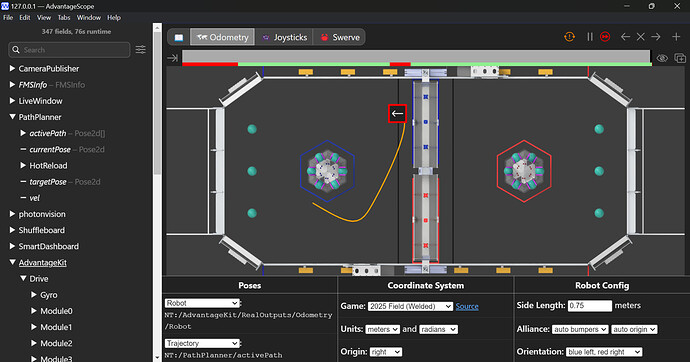Toggle timeline visibility eye icon
Screen dimensions: 690x362
[662, 58]
